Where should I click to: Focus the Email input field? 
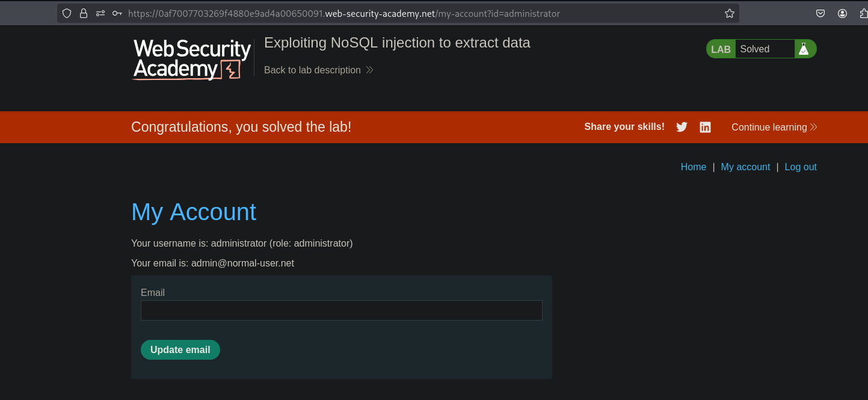point(341,310)
